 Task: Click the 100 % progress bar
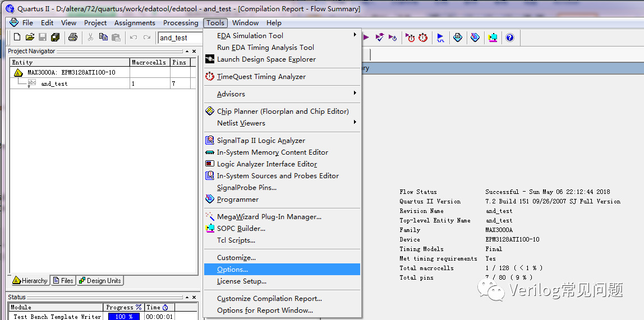pyautogui.click(x=123, y=316)
